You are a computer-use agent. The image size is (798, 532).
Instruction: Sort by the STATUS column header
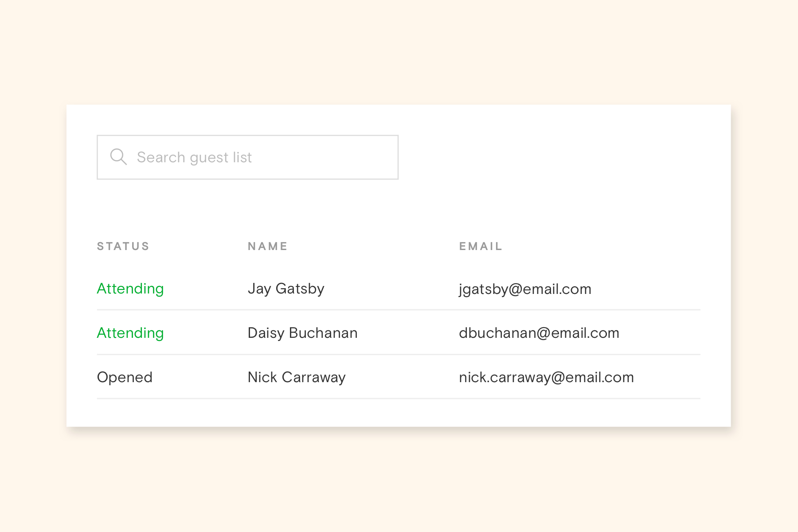123,246
